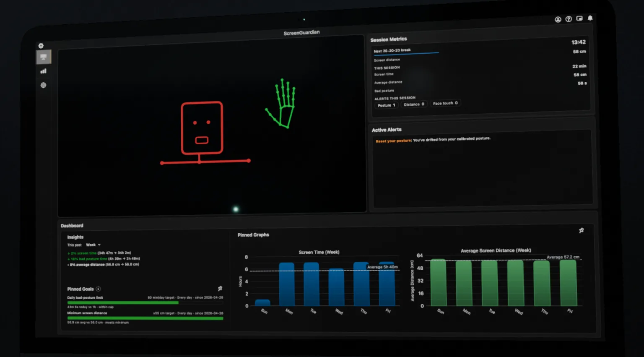Image resolution: width=644 pixels, height=357 pixels.
Task: Click the green hand skeleton overlay
Action: pos(280,103)
